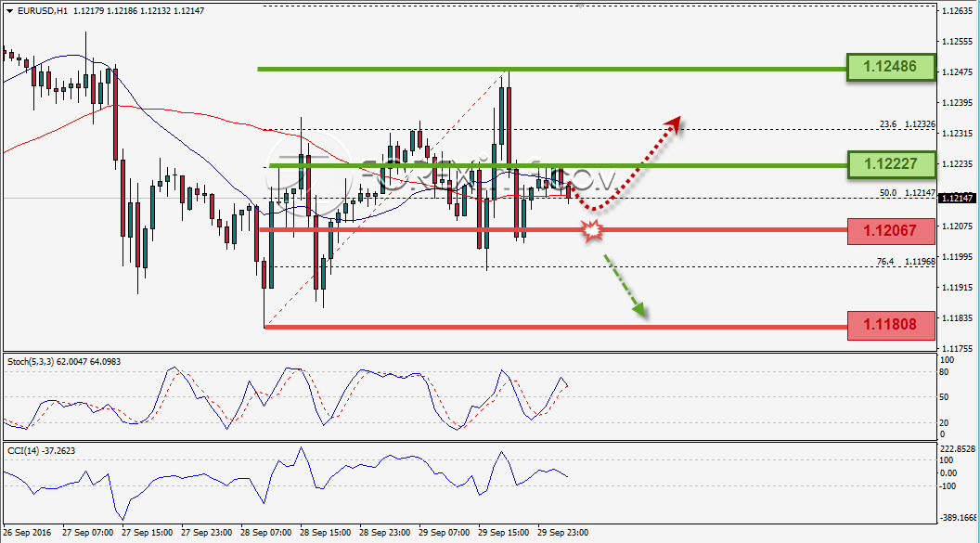Click the 27 Sep 23:00 time label
This screenshot has height=543, width=980.
tap(206, 533)
